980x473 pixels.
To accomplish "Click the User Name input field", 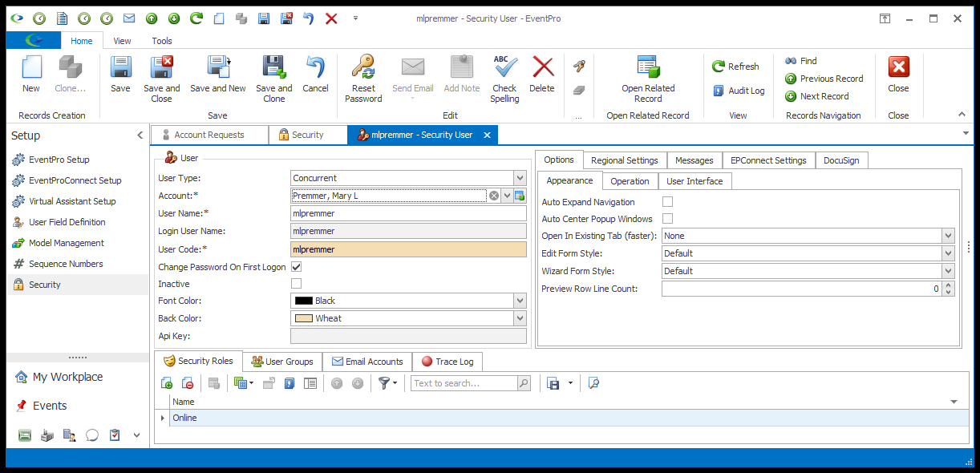I will pyautogui.click(x=408, y=213).
